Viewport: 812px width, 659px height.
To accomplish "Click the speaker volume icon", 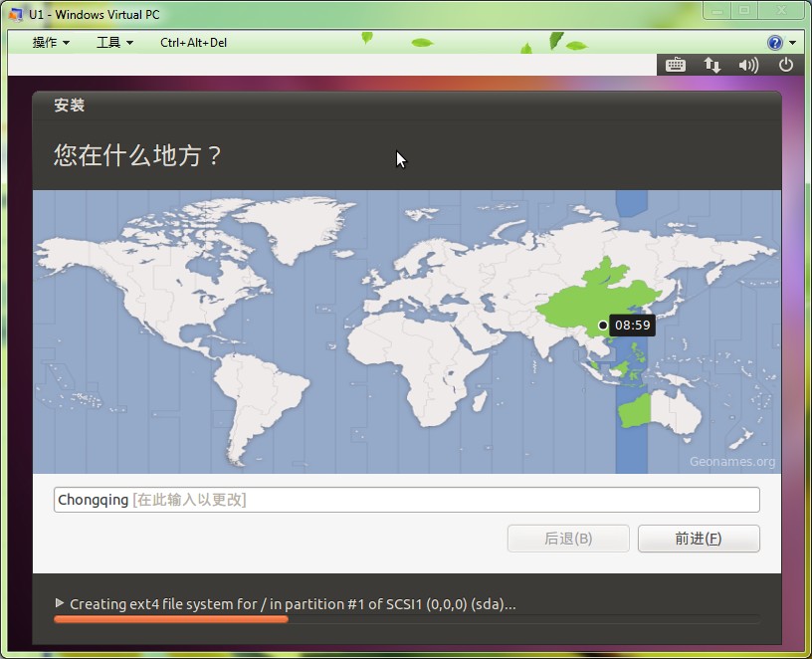I will [749, 65].
